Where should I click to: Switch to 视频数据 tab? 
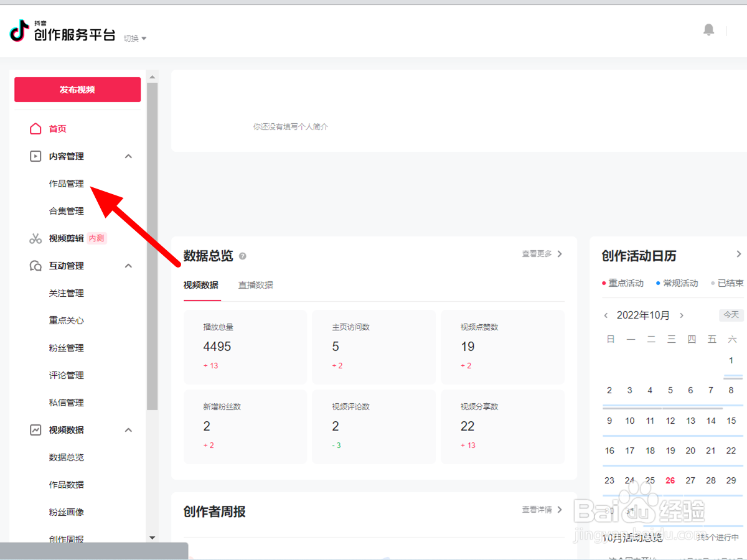[201, 285]
